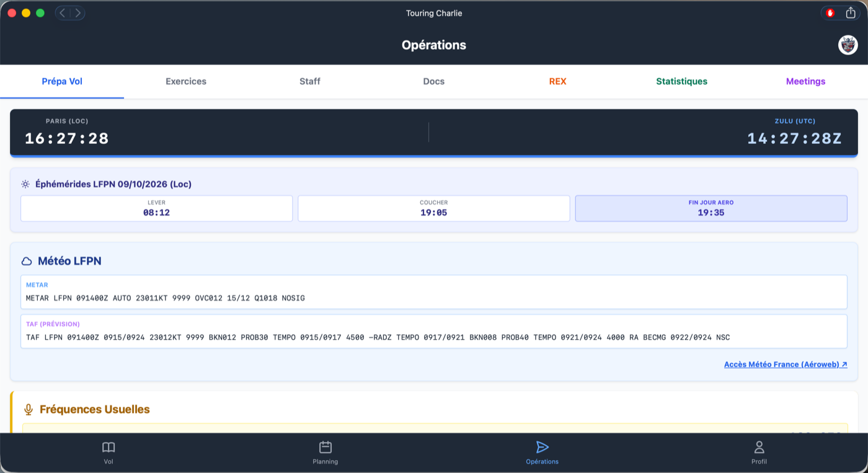
Task: Select the Opérations paper-plane icon
Action: pos(542,448)
